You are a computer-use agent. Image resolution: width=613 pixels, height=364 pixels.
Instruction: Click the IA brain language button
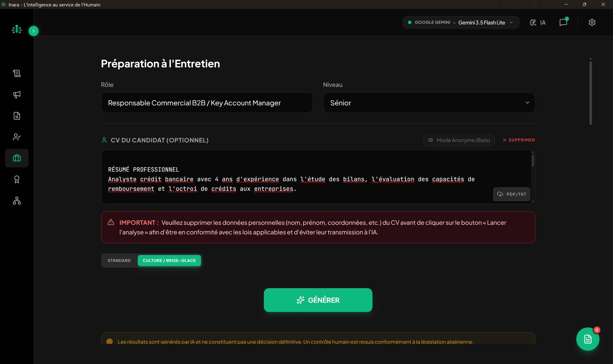pos(538,23)
